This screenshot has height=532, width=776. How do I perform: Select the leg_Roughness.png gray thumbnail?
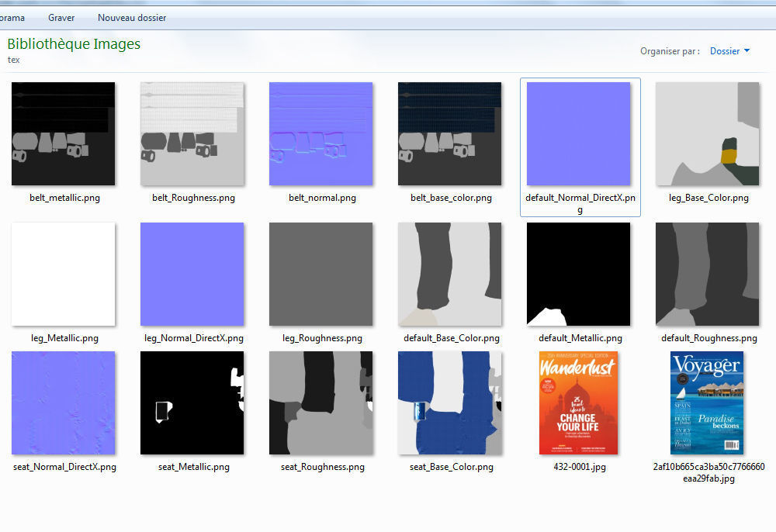point(320,274)
